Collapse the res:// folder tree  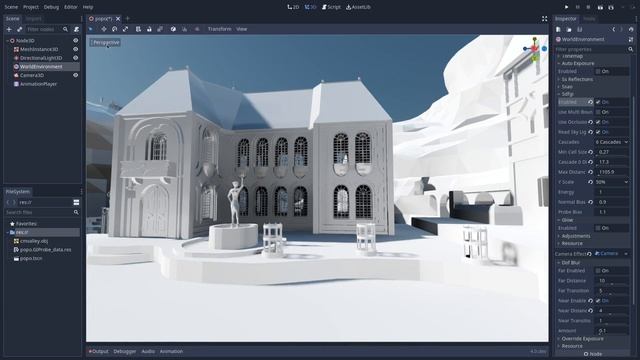pyautogui.click(x=7, y=232)
